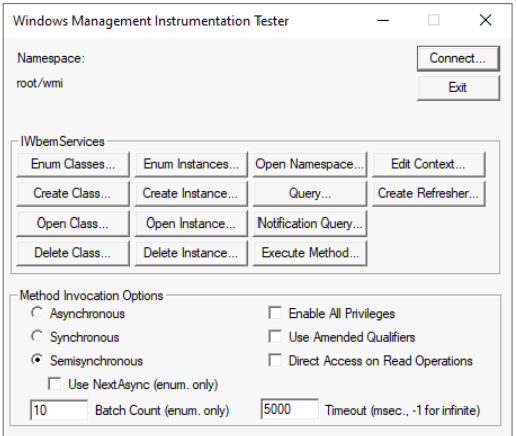Click the Connect... button
Viewport: 516px width, 436px height.
(x=458, y=59)
